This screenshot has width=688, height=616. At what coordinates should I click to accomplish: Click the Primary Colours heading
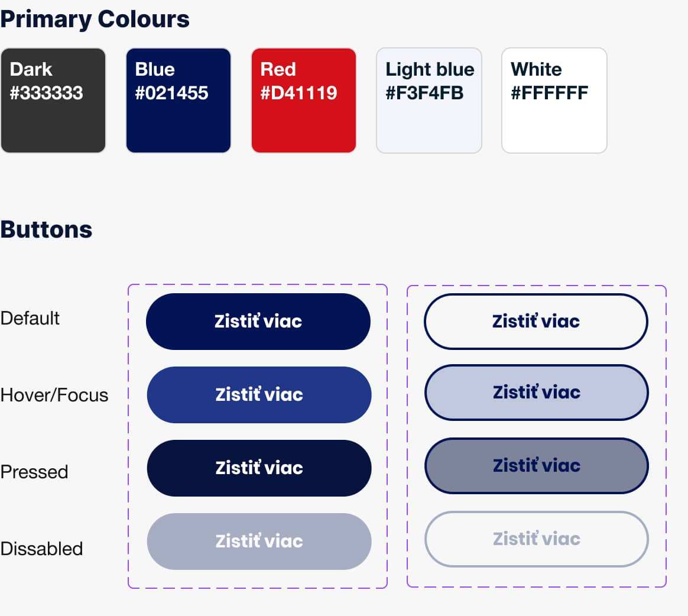coord(95,20)
